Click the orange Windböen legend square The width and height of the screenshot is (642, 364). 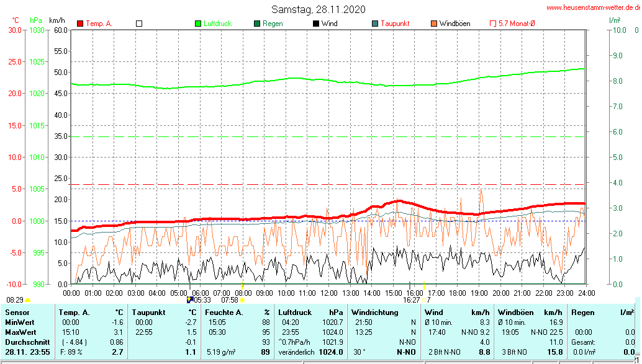click(x=434, y=24)
